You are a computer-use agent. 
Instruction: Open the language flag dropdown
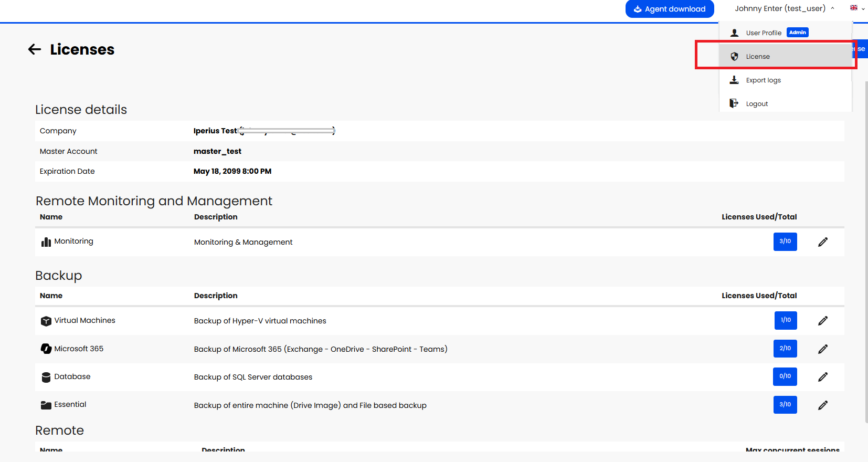point(857,8)
